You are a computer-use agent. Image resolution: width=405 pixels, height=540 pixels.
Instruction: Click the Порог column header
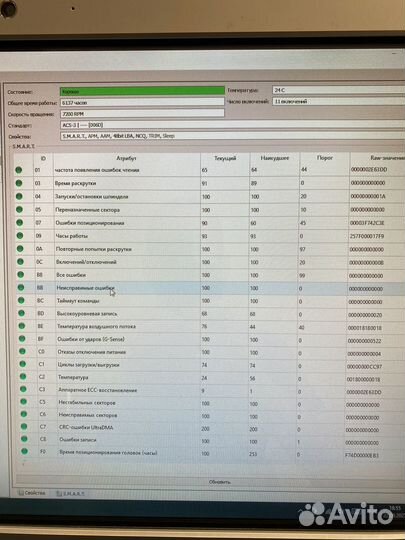click(x=324, y=158)
